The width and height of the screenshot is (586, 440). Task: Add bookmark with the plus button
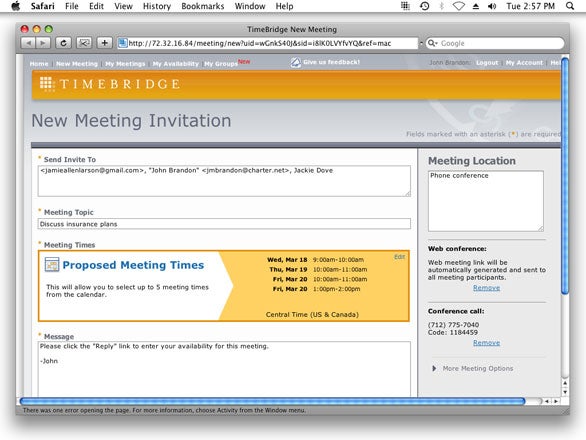[x=105, y=43]
